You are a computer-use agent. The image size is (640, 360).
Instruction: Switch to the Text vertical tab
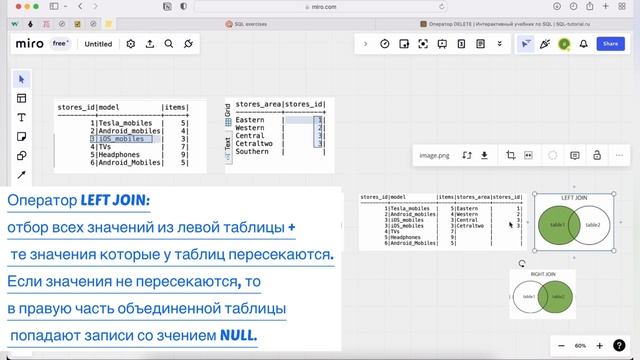tap(228, 148)
